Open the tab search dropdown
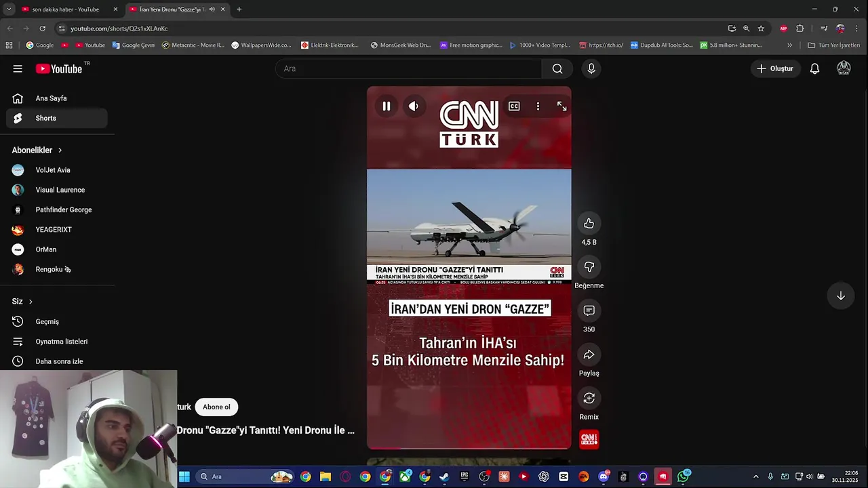The width and height of the screenshot is (868, 488). pos(8,9)
